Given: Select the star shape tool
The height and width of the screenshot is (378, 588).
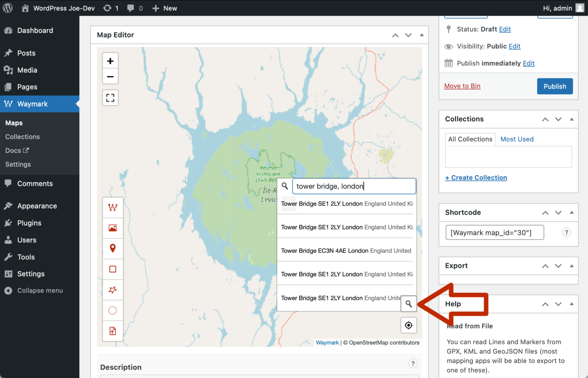Looking at the screenshot, I should point(113,290).
